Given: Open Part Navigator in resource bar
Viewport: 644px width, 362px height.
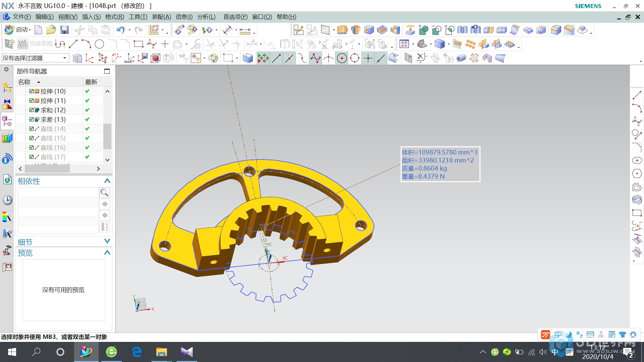Looking at the screenshot, I should pyautogui.click(x=7, y=121).
